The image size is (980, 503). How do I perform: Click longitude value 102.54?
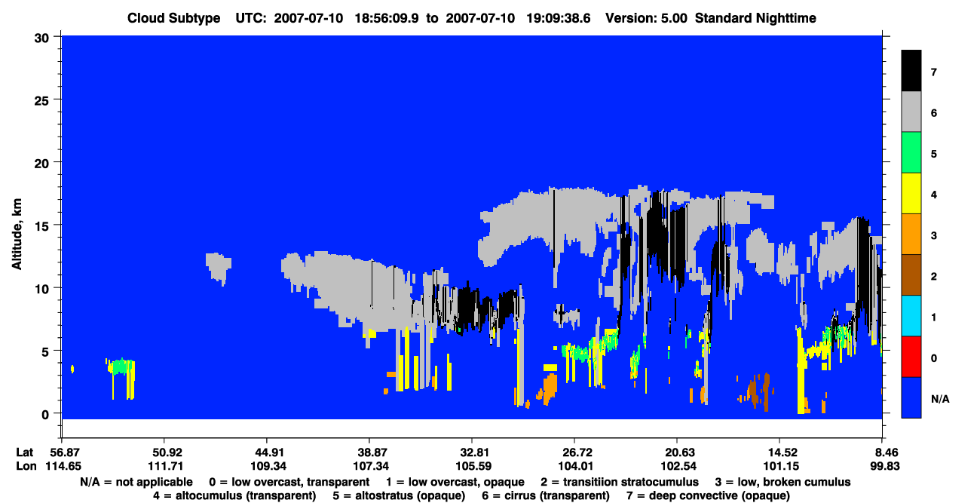point(678,466)
